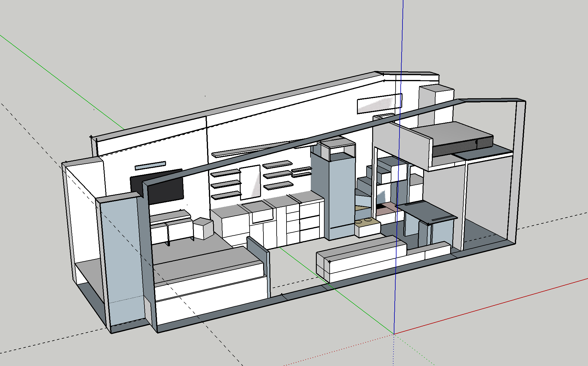Viewport: 588px width, 366px height.
Task: Select the framed picture between shelves
Action: coord(250,182)
